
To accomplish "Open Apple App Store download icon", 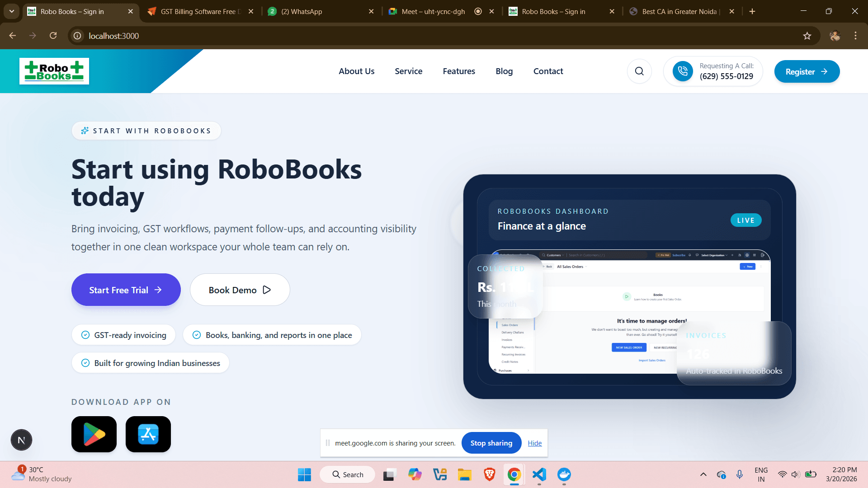I will 148,434.
